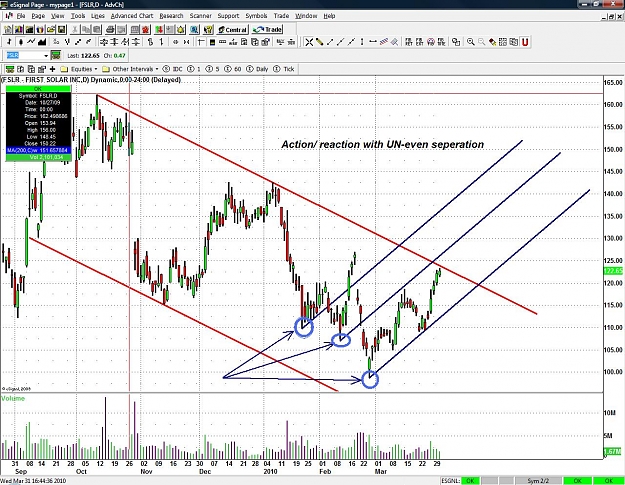Click the 'Action/ reaction with UN-even seperation' annotation

[x=383, y=144]
